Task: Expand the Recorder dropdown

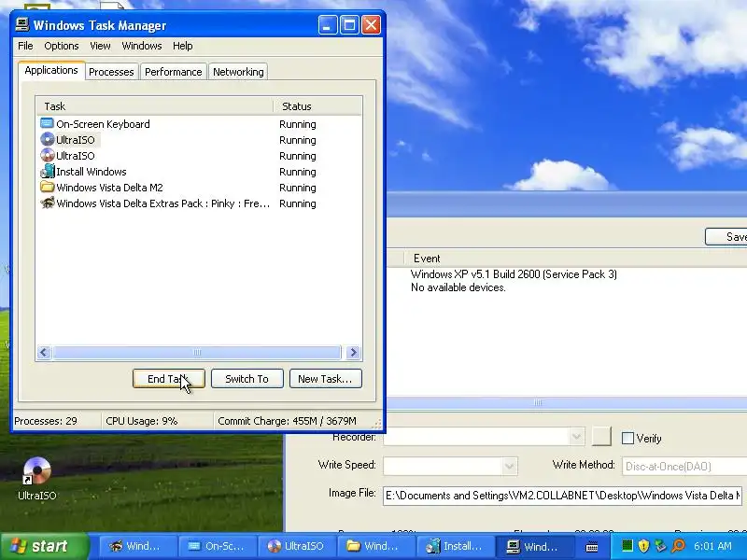Action: (x=576, y=436)
